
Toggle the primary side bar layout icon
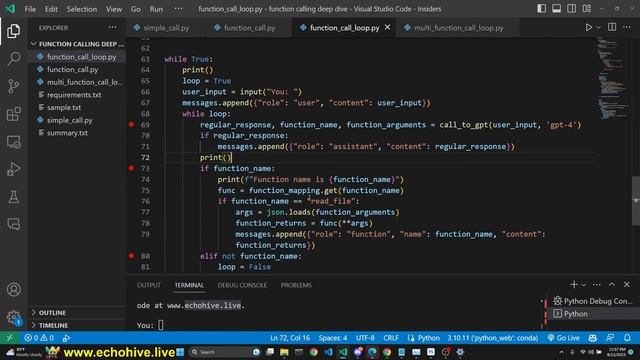541,9
